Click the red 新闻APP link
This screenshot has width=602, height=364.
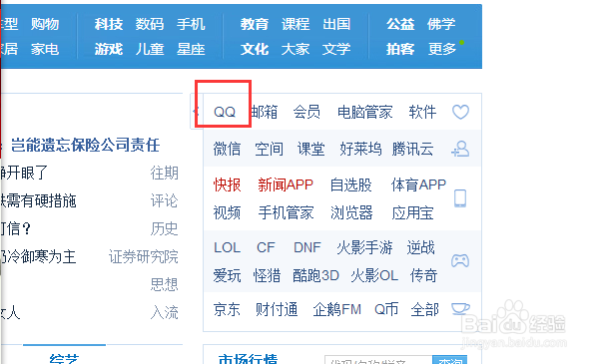click(286, 184)
